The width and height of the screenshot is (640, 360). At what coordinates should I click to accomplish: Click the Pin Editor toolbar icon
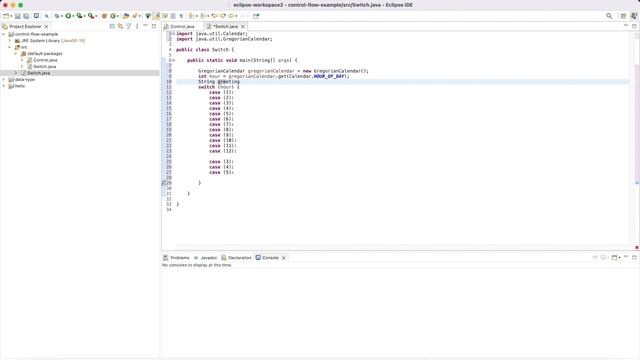point(256,16)
